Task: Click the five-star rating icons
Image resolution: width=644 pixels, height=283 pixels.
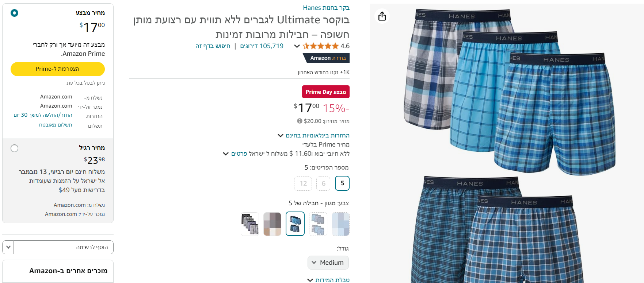Action: point(320,46)
